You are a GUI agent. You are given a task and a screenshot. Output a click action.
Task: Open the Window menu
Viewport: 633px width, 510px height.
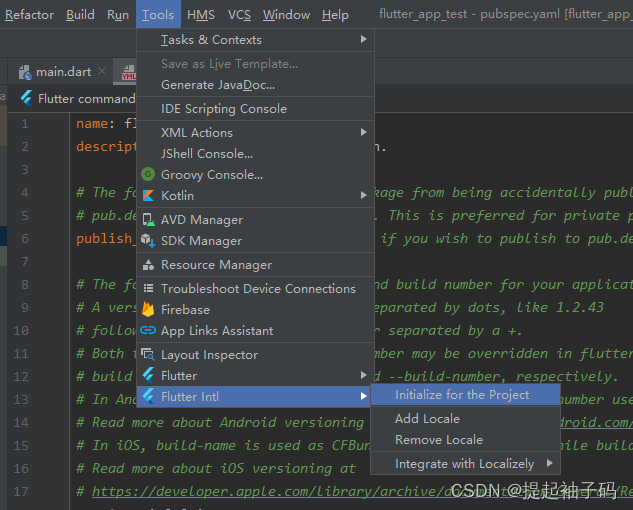click(286, 15)
